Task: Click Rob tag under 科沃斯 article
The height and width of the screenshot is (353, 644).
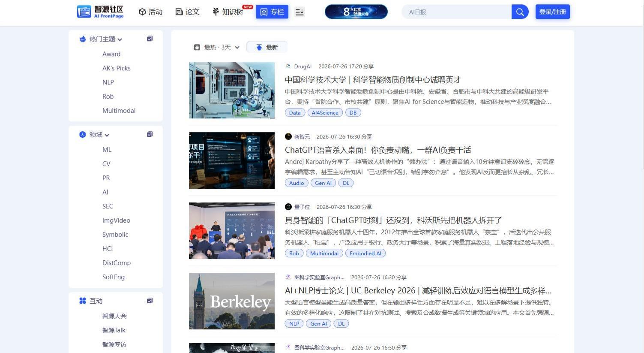Action: (294, 253)
